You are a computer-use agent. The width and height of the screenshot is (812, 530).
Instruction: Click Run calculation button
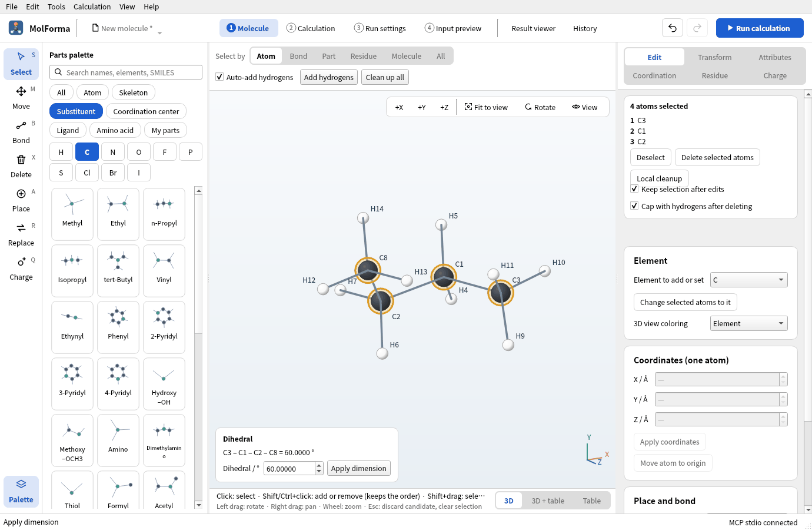760,28
